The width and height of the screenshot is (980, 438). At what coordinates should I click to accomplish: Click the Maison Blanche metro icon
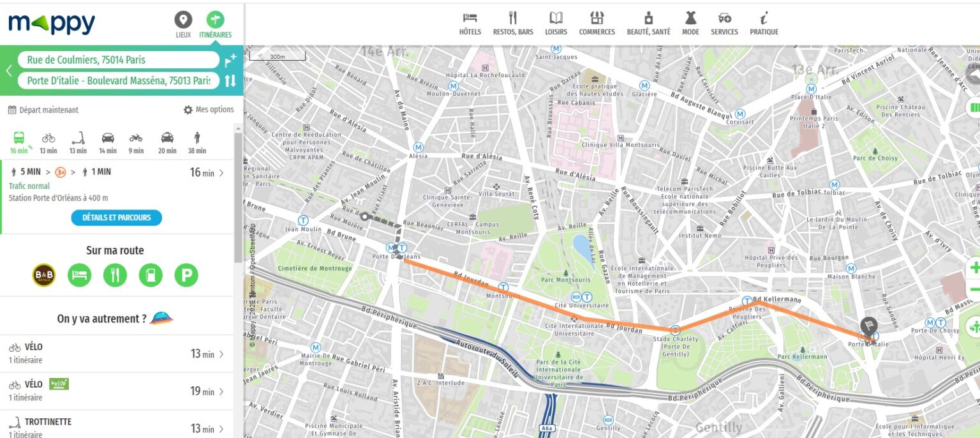click(x=852, y=268)
